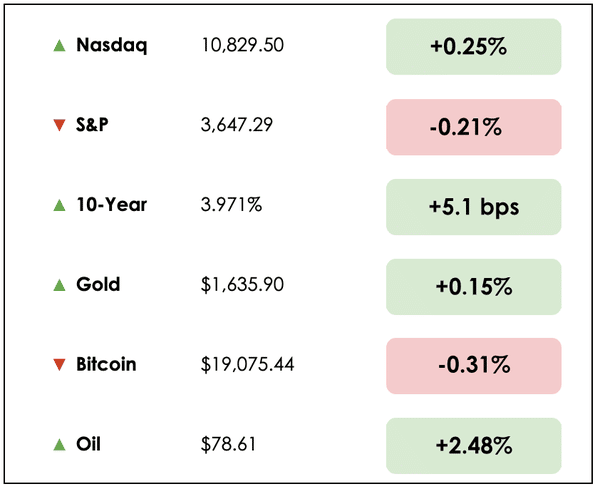Click the red -0.21% change badge
Screen dimensions: 600x489
click(x=473, y=127)
